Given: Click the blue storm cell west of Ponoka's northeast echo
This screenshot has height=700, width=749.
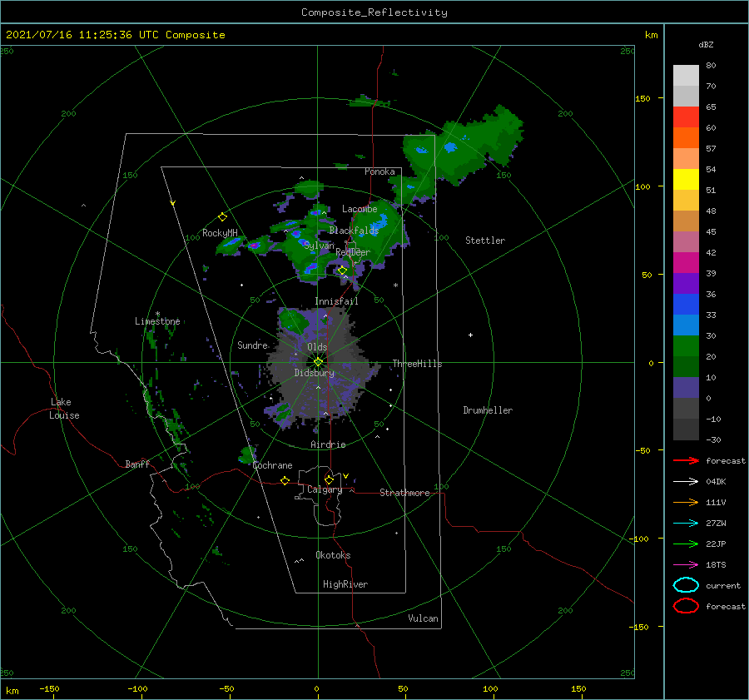Looking at the screenshot, I should [x=421, y=150].
